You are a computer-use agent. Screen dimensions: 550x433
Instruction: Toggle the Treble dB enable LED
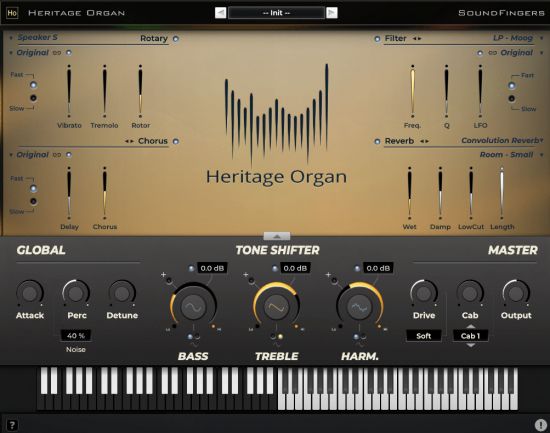pos(275,268)
